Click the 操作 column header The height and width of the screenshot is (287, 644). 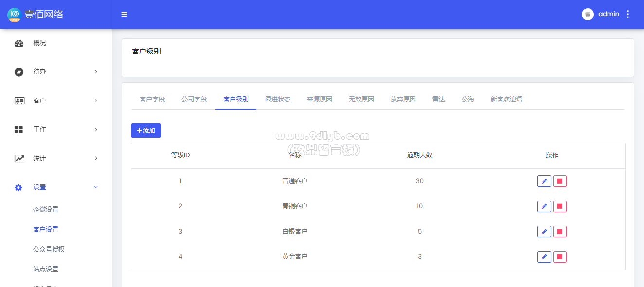[x=552, y=155]
